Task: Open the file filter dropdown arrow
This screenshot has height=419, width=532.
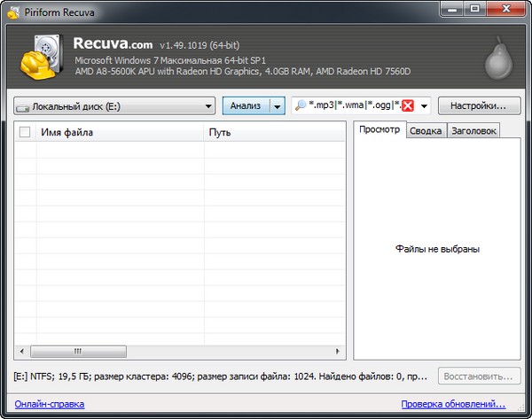Action: (425, 106)
